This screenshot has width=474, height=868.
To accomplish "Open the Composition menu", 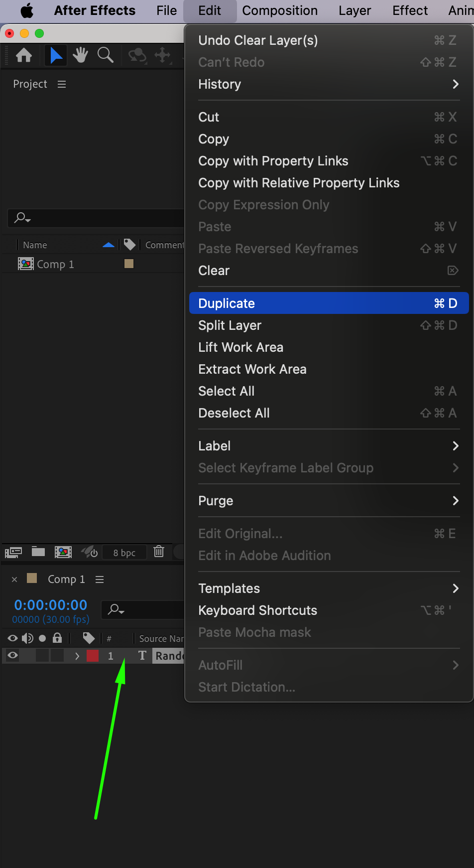I will [280, 10].
